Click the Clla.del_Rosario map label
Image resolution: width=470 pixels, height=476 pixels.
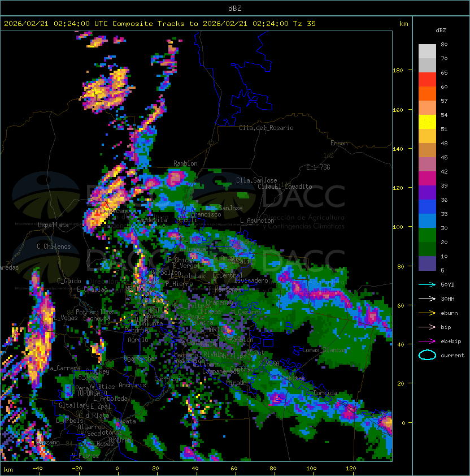266,128
